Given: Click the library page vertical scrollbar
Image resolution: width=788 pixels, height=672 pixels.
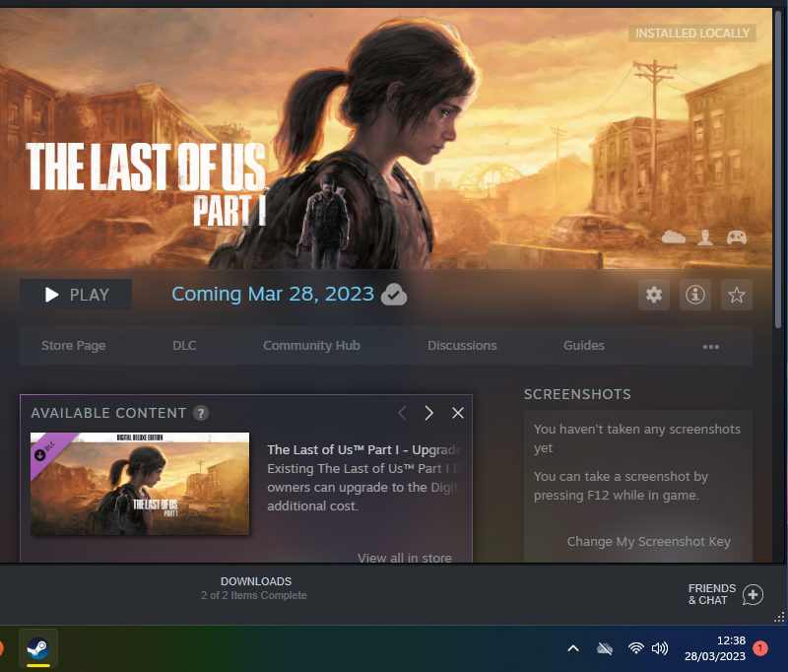Looking at the screenshot, I should click(778, 168).
